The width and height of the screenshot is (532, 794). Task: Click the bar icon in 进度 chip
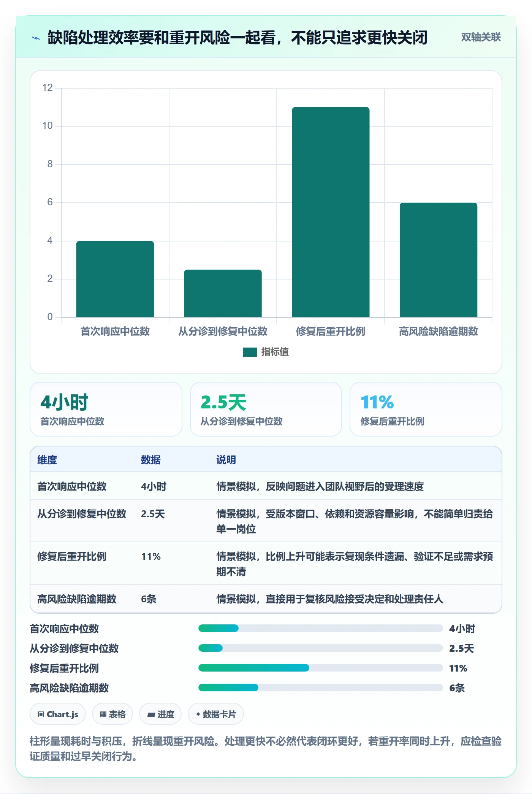151,715
